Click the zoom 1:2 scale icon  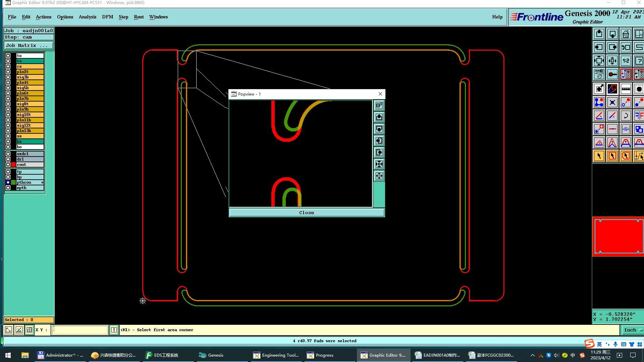(626, 61)
